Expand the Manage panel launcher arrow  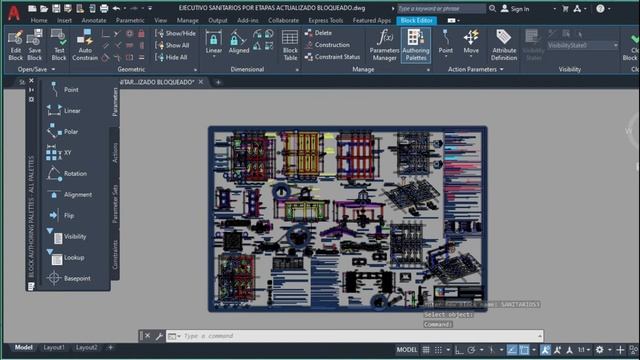(428, 70)
